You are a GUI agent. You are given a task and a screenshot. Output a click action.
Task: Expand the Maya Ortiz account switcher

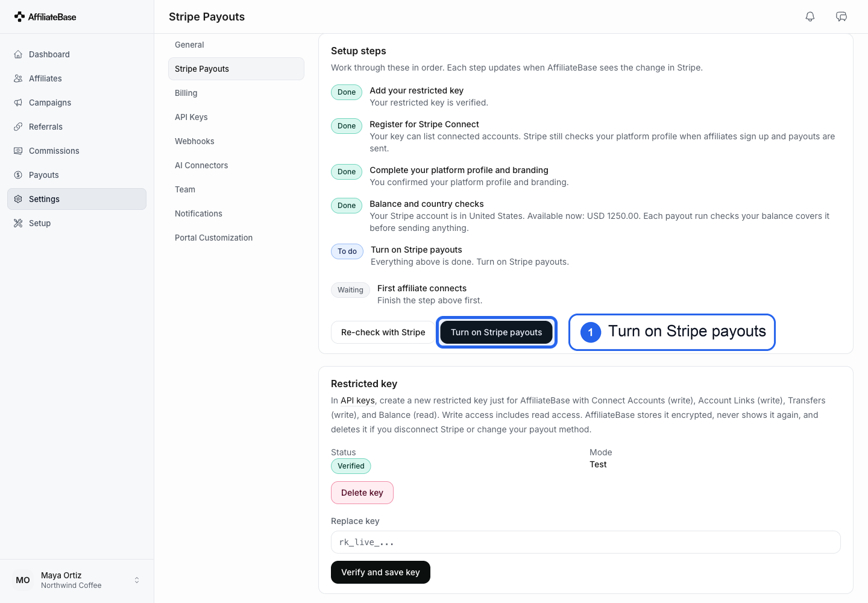[x=137, y=580]
